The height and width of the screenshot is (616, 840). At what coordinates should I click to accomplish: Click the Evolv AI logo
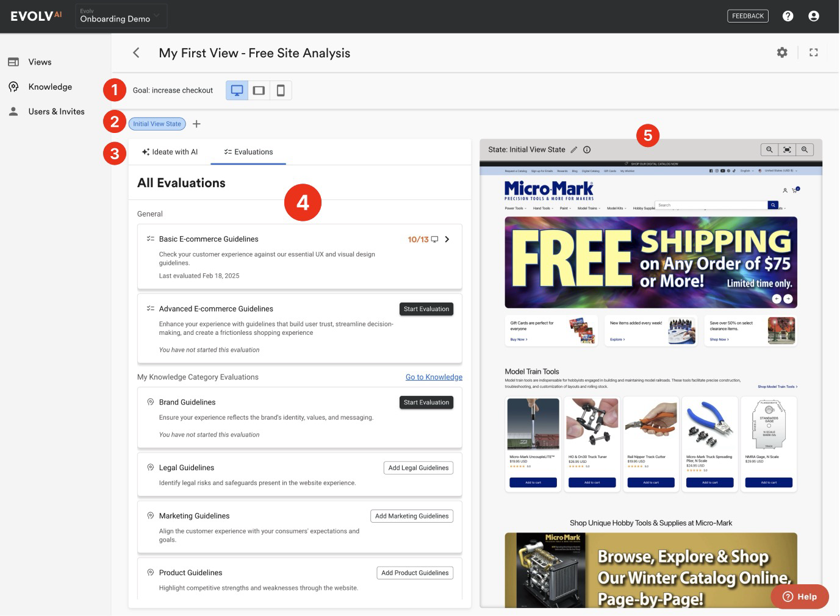click(36, 16)
